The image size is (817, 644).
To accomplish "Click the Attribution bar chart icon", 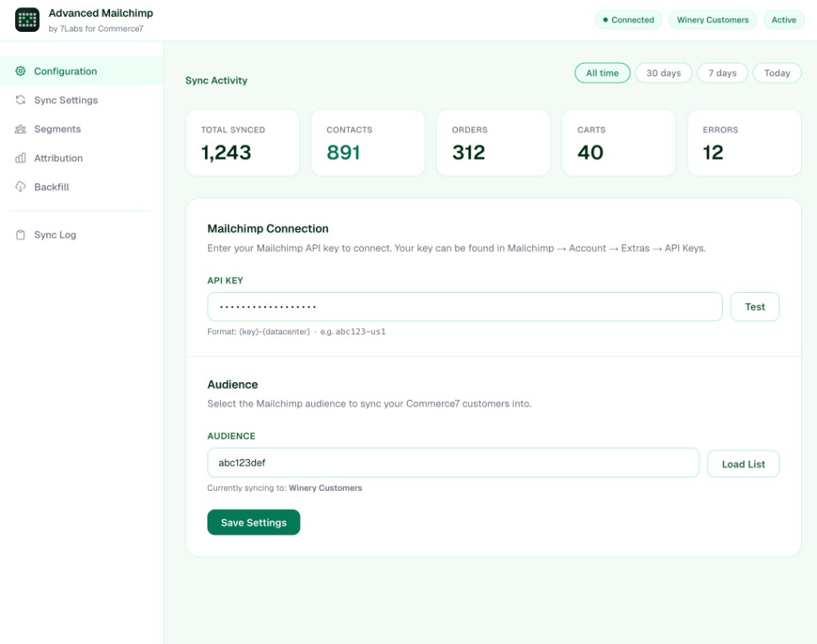I will point(20,158).
